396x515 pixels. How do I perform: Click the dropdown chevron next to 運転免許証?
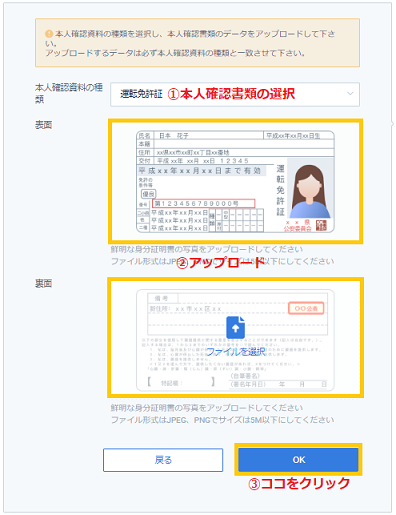(350, 94)
